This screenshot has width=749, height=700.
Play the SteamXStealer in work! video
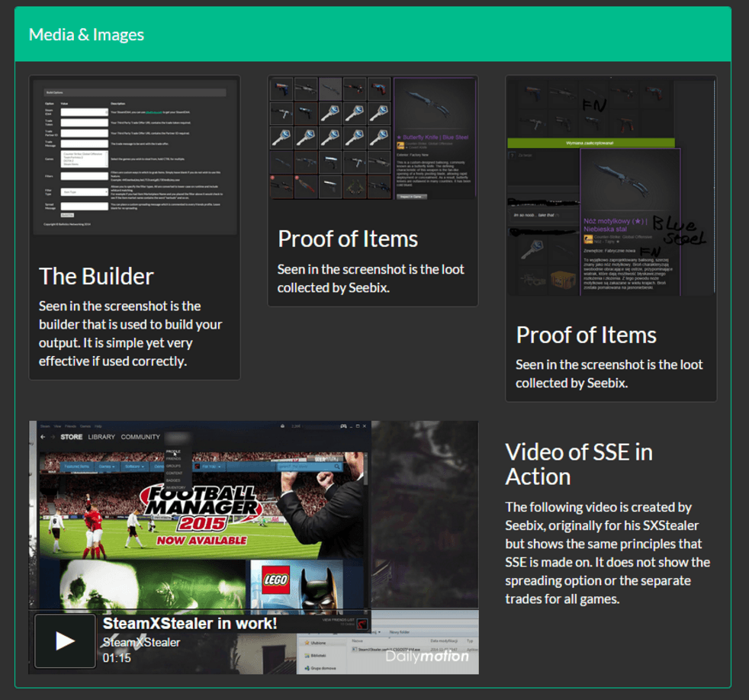point(65,641)
